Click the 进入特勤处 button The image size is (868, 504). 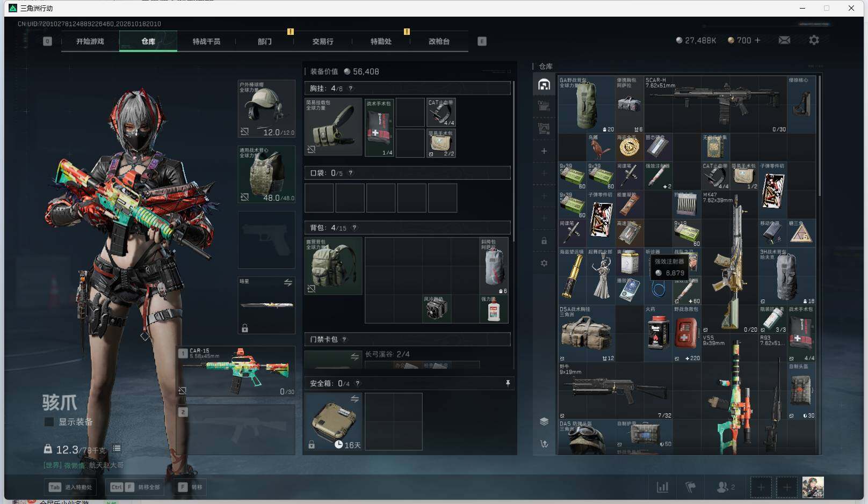point(71,487)
